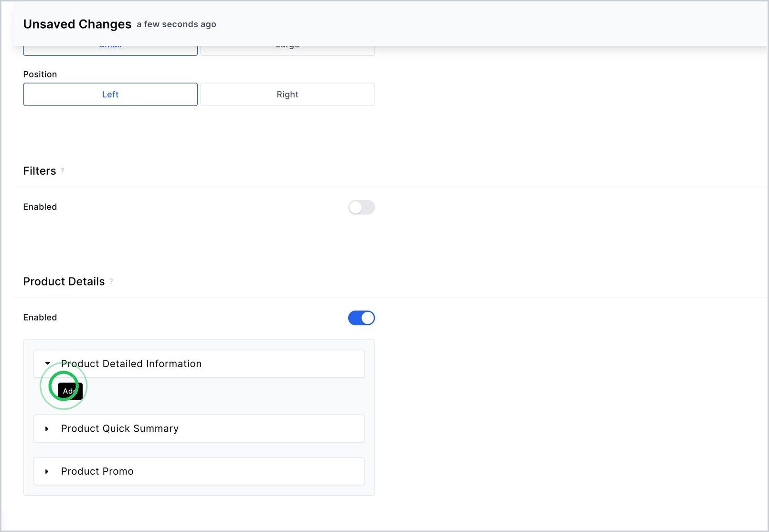Expand the Product Promo arrow
This screenshot has height=532, width=769.
point(47,471)
